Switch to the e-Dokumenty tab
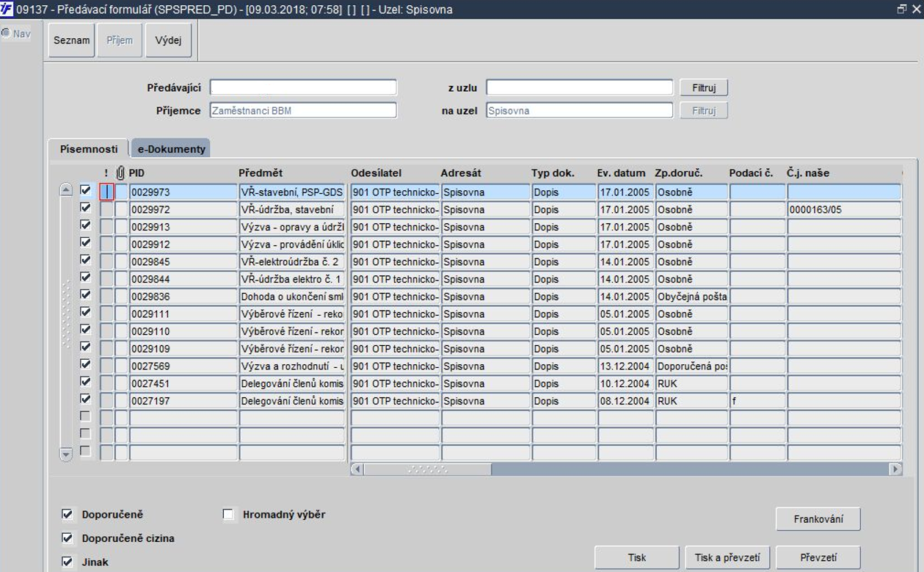 click(x=171, y=148)
